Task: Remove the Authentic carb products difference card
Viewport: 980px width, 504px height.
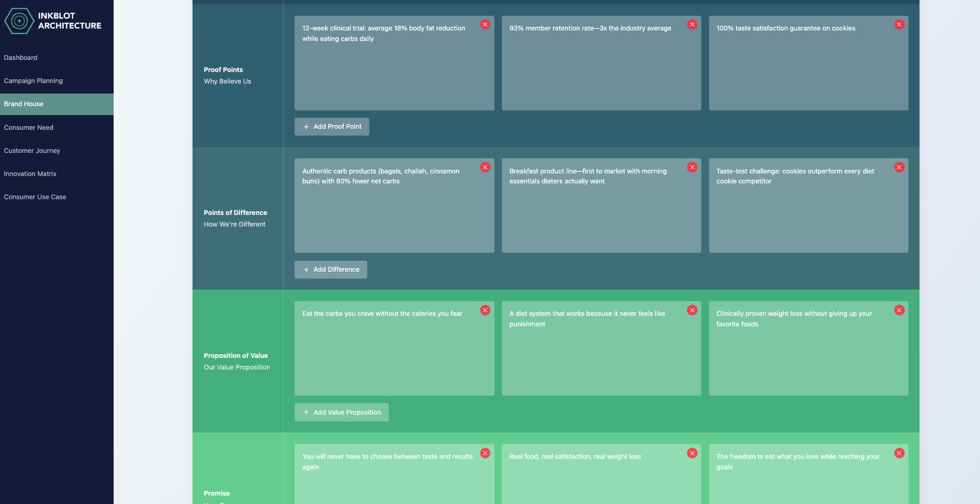Action: 485,168
